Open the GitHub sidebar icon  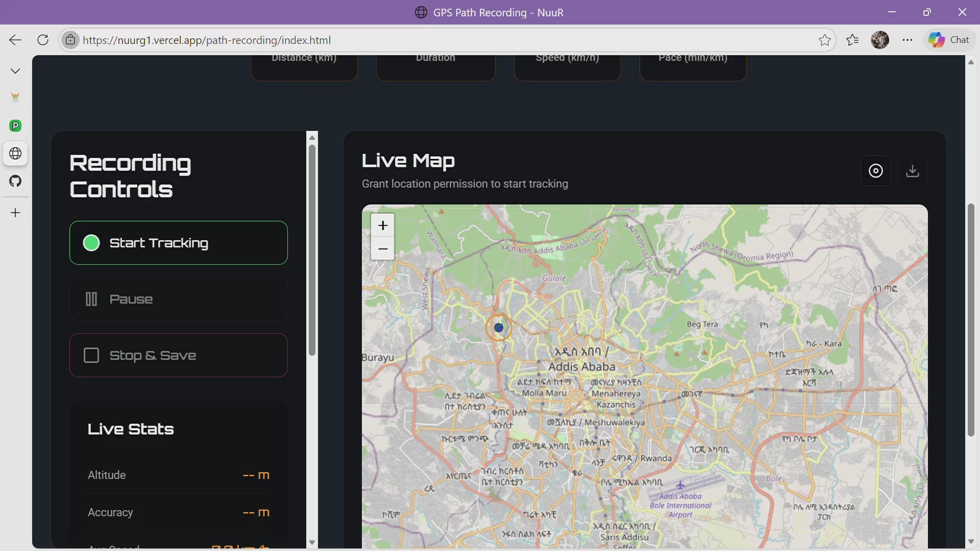tap(15, 181)
